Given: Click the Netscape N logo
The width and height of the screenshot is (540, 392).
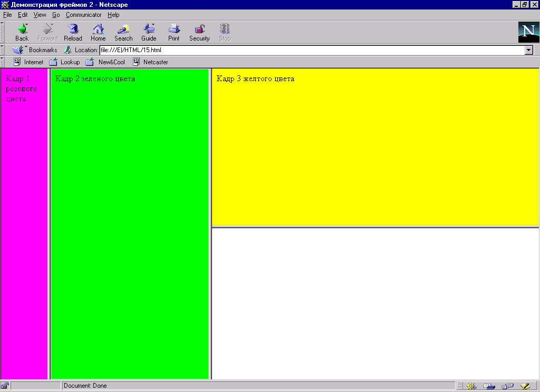Looking at the screenshot, I should (528, 32).
